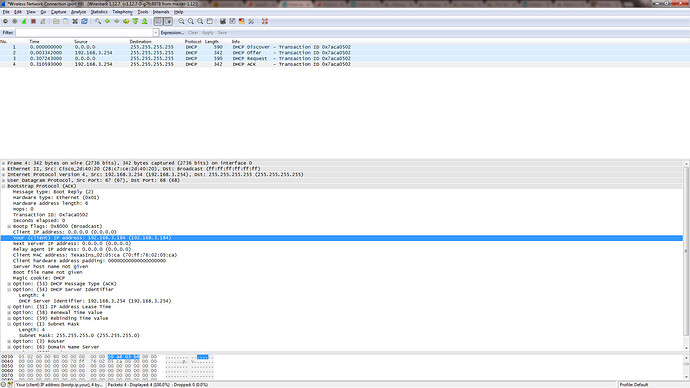Viewport: 690px width, 388px height.
Task: Start a new live capture (green fin)
Action: click(24, 21)
